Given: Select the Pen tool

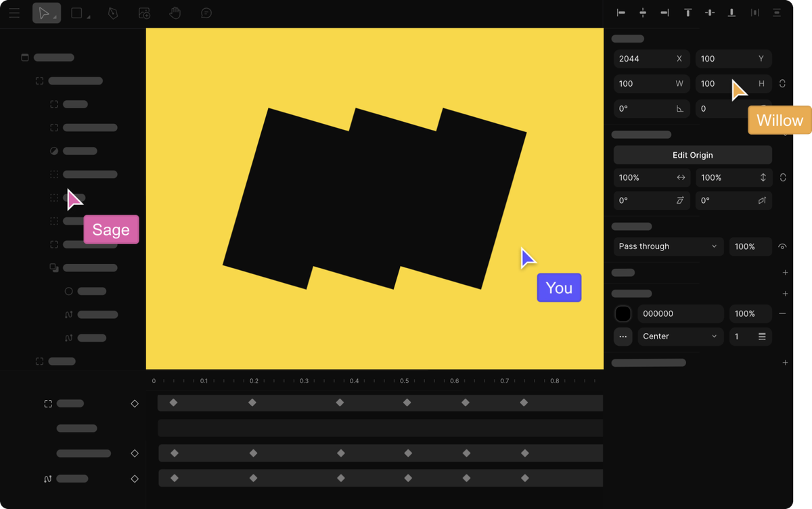Looking at the screenshot, I should [112, 14].
